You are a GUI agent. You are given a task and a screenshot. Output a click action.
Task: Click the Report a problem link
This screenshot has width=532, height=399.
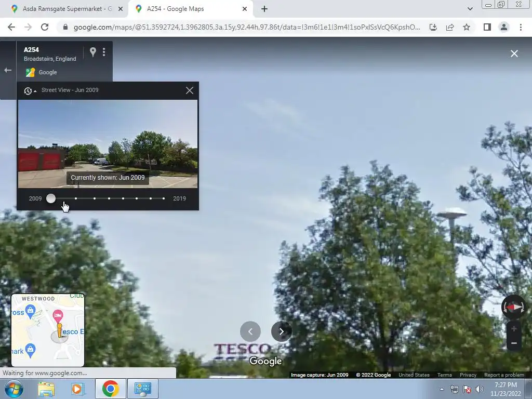point(504,375)
